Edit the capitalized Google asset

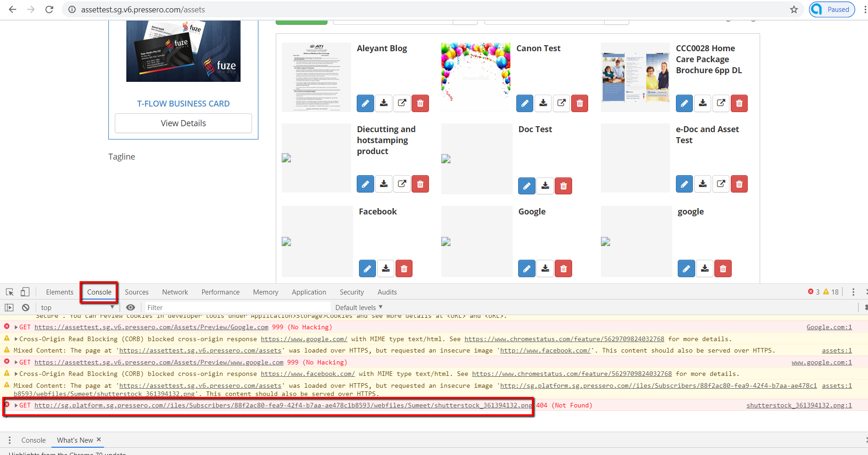pos(527,268)
